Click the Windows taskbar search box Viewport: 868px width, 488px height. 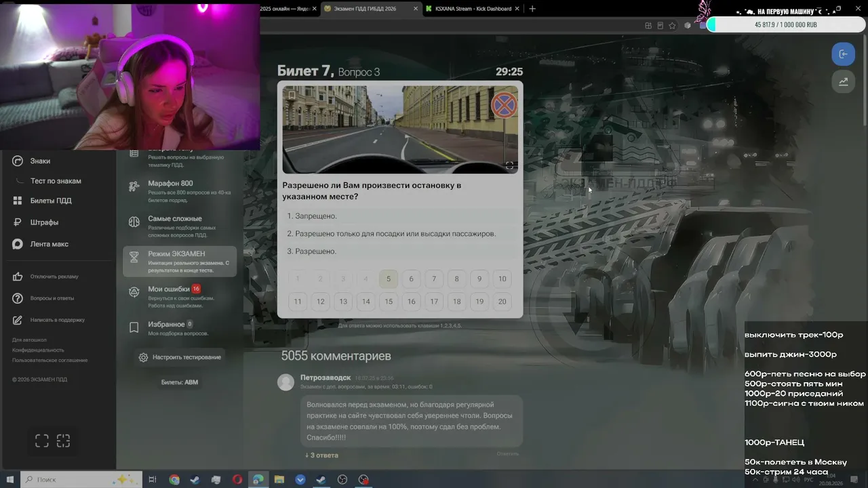[x=80, y=479]
